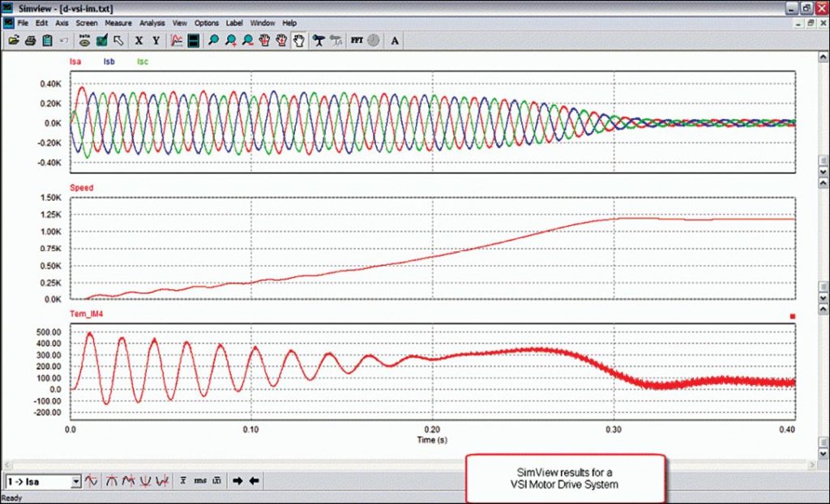Open the Y axis settings
The width and height of the screenshot is (830, 504).
pyautogui.click(x=156, y=40)
